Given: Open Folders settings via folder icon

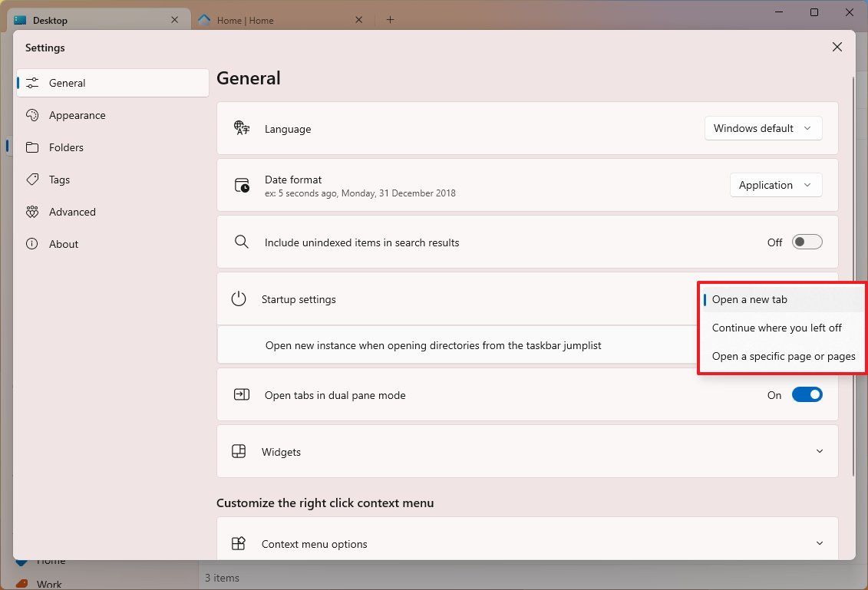Looking at the screenshot, I should [x=31, y=147].
